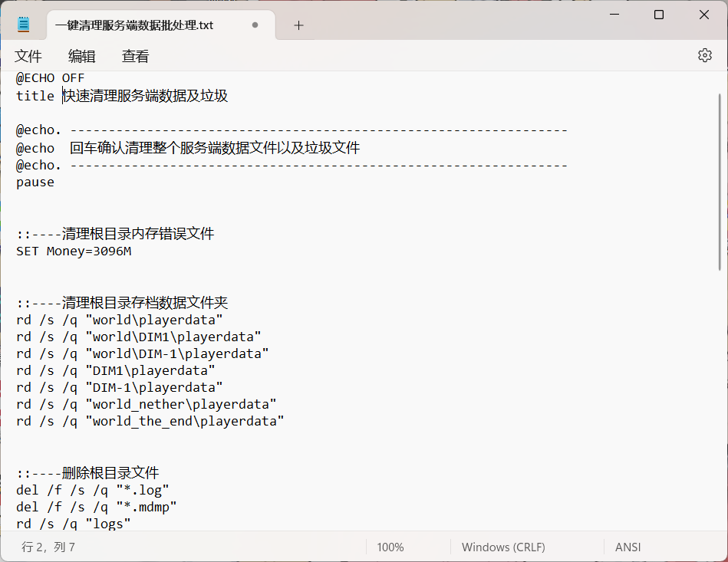
Task: Open the 文件 menu
Action: pos(28,55)
